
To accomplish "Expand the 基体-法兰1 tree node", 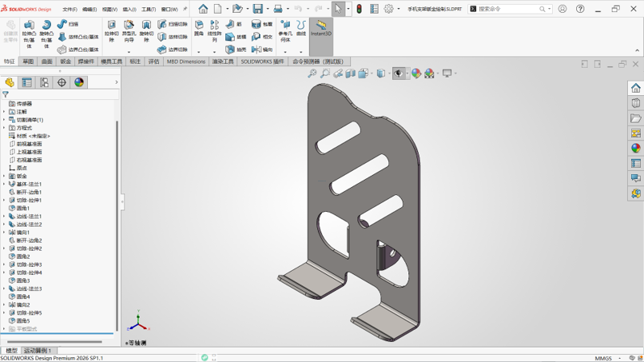I will (4, 184).
